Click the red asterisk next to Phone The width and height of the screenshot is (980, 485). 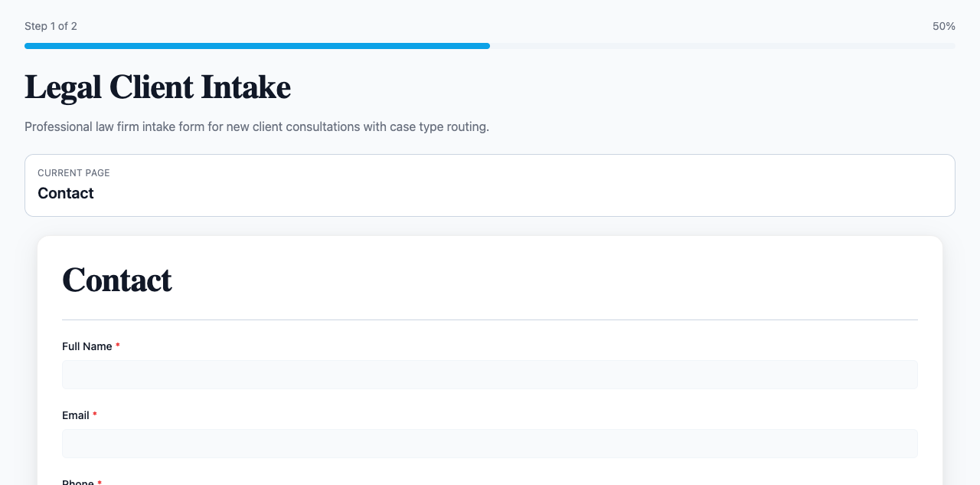[100, 482]
